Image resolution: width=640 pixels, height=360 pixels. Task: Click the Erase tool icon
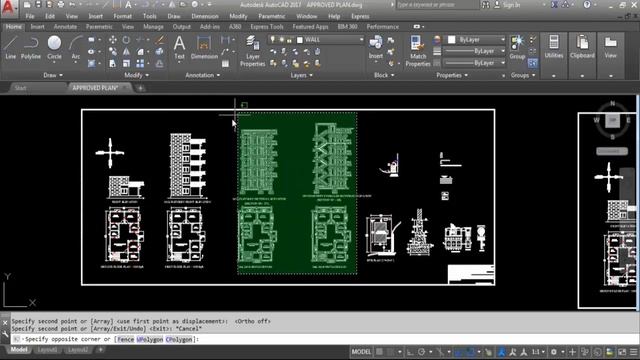click(160, 40)
